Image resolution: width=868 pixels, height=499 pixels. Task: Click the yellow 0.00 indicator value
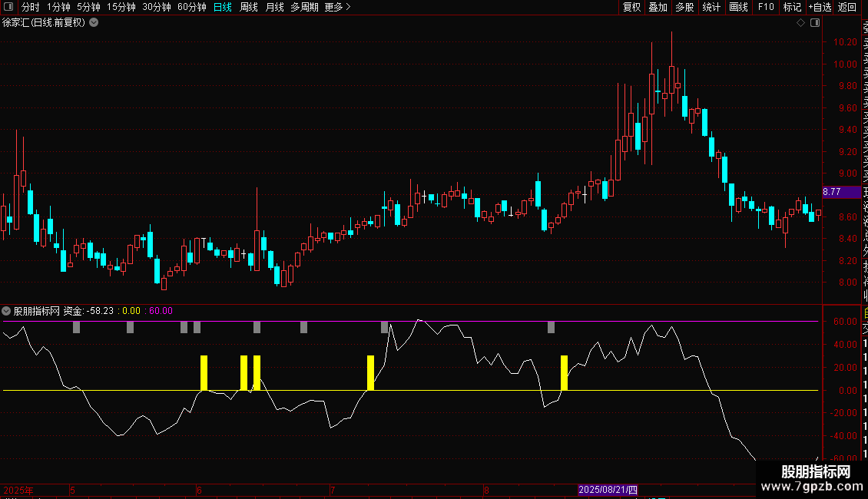point(131,311)
